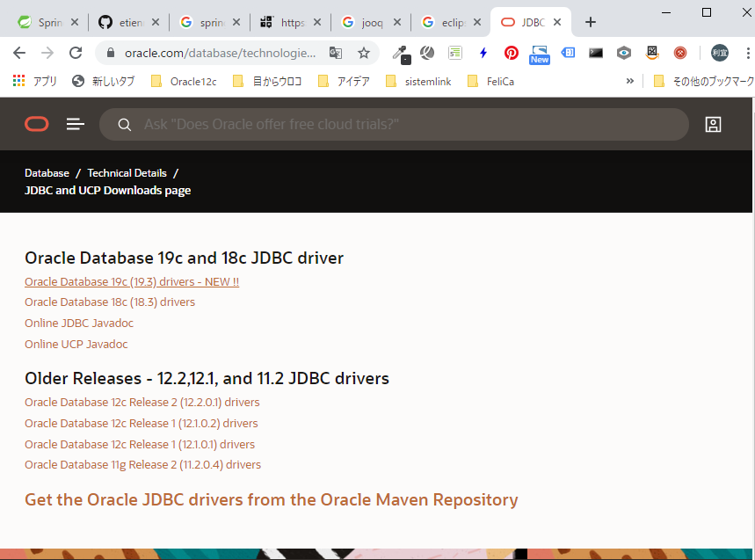
Task: Open the Oracle Maven Repository heading link
Action: coord(271,500)
